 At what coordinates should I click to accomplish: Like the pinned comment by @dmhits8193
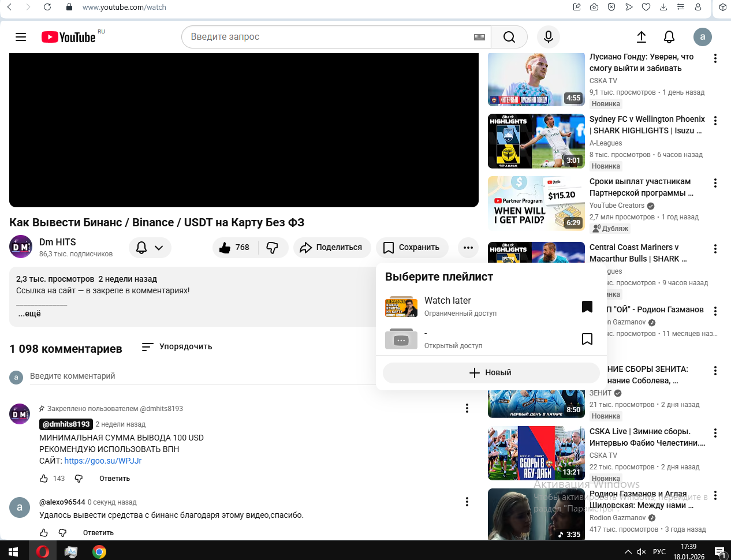tap(44, 479)
